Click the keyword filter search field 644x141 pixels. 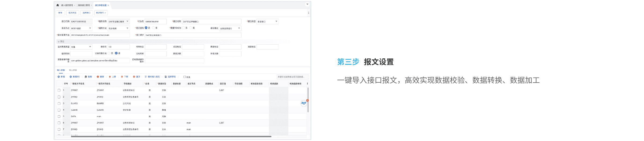point(292,77)
